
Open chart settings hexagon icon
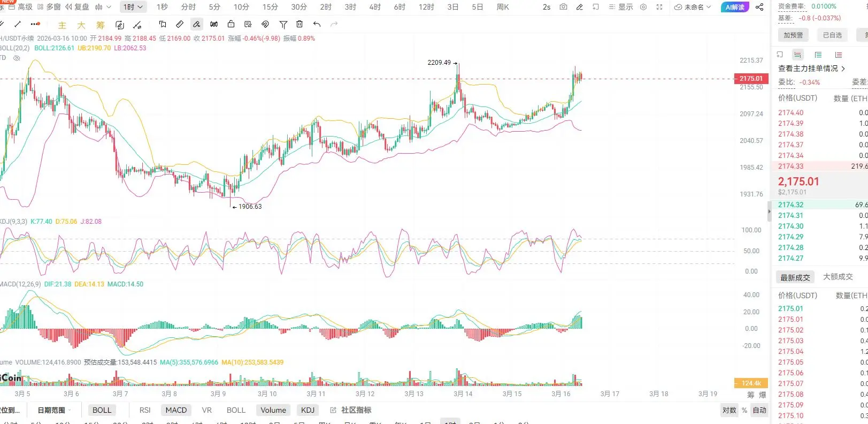tap(643, 7)
